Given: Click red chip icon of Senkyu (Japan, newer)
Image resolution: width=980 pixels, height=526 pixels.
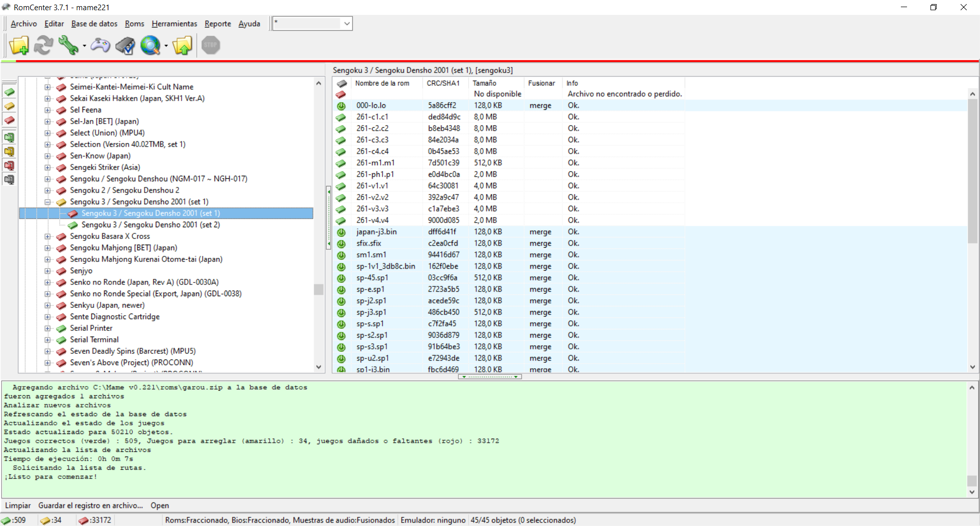Looking at the screenshot, I should click(x=61, y=305).
